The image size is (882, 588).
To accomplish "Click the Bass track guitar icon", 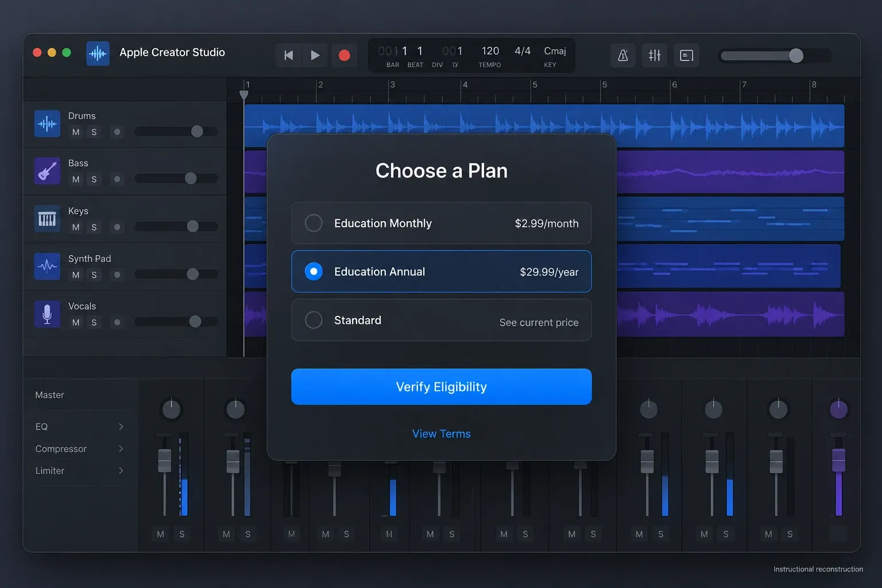I will point(47,171).
